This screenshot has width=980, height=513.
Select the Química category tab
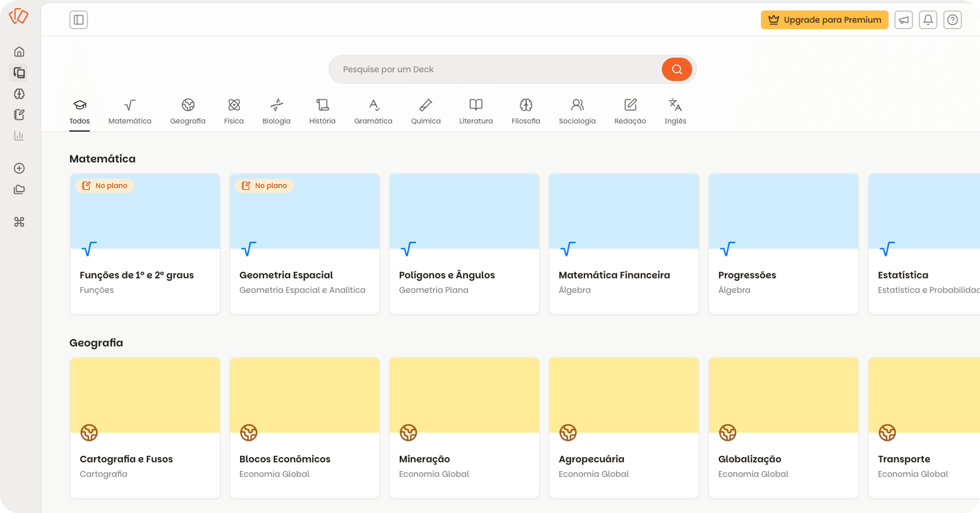(x=426, y=112)
